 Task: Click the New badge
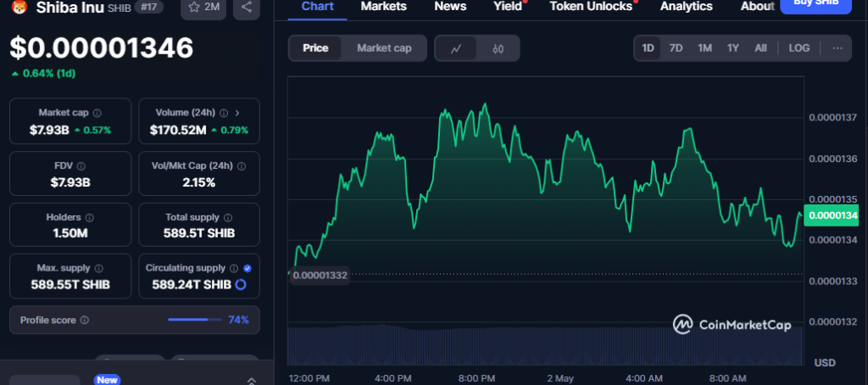coord(108,380)
